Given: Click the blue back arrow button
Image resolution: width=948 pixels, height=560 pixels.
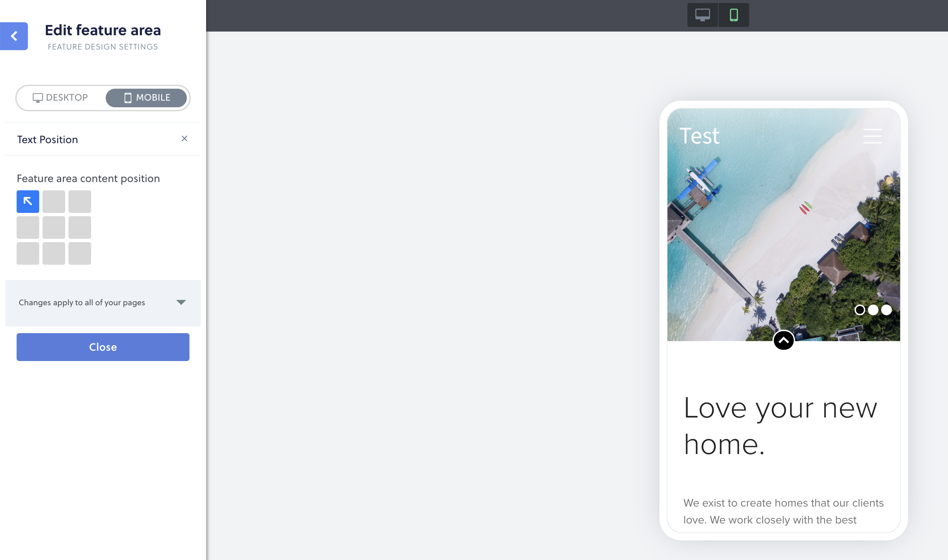Looking at the screenshot, I should coord(14,36).
